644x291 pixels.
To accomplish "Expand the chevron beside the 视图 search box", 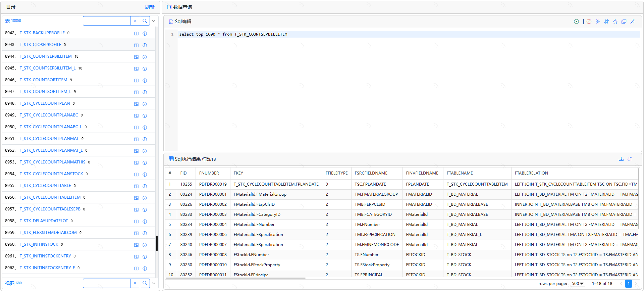I will [154, 283].
